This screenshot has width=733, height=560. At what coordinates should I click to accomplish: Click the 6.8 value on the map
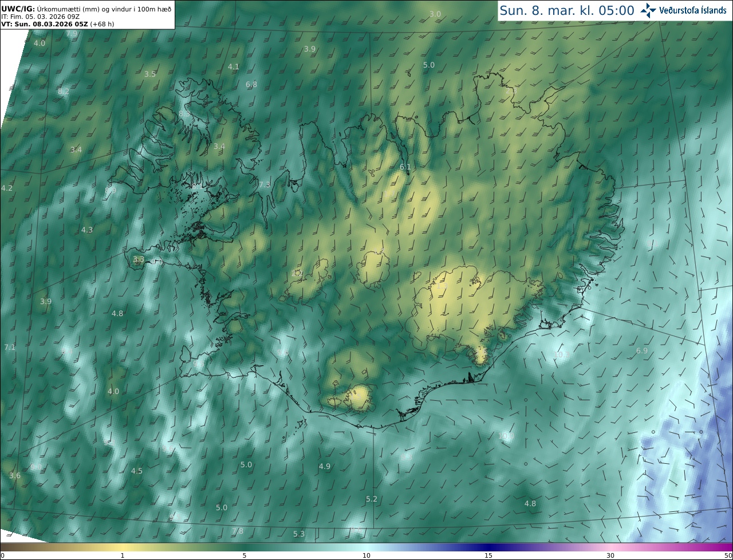251,84
